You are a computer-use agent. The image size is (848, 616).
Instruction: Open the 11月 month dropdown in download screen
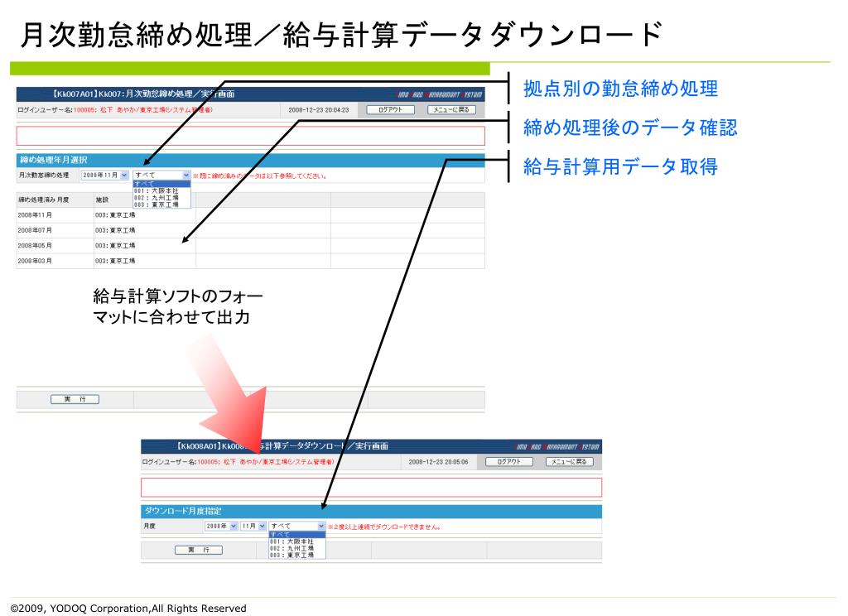click(x=253, y=527)
